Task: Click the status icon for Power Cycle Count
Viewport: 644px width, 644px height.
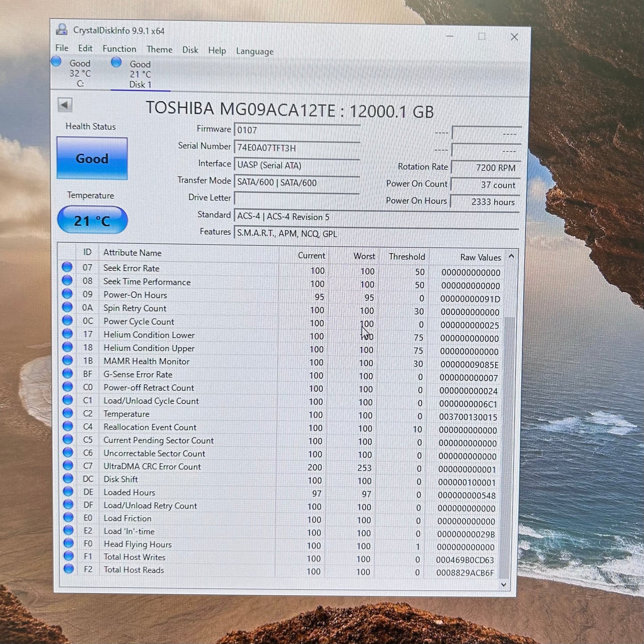Action: point(67,320)
